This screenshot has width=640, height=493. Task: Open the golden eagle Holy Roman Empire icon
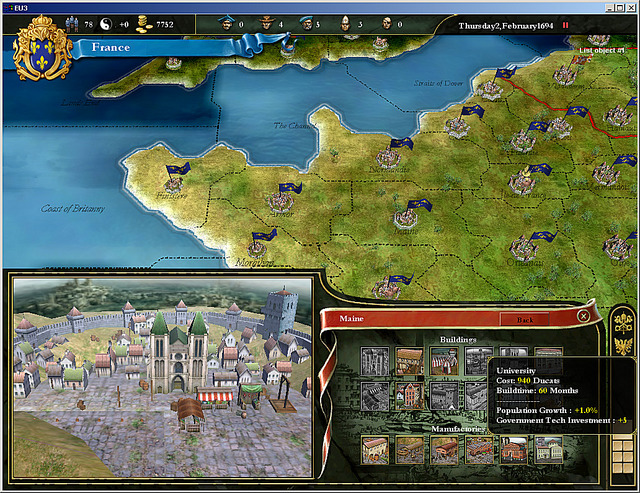pos(623,346)
